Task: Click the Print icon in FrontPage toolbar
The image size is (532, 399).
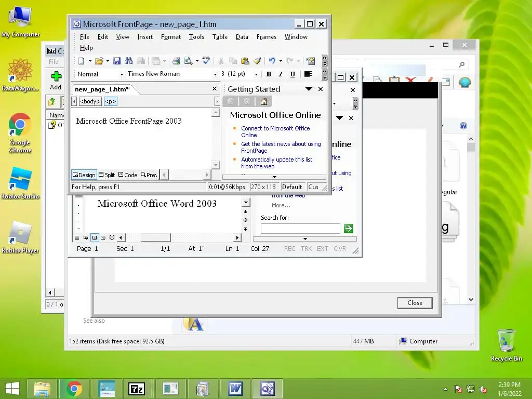Action: [x=176, y=61]
